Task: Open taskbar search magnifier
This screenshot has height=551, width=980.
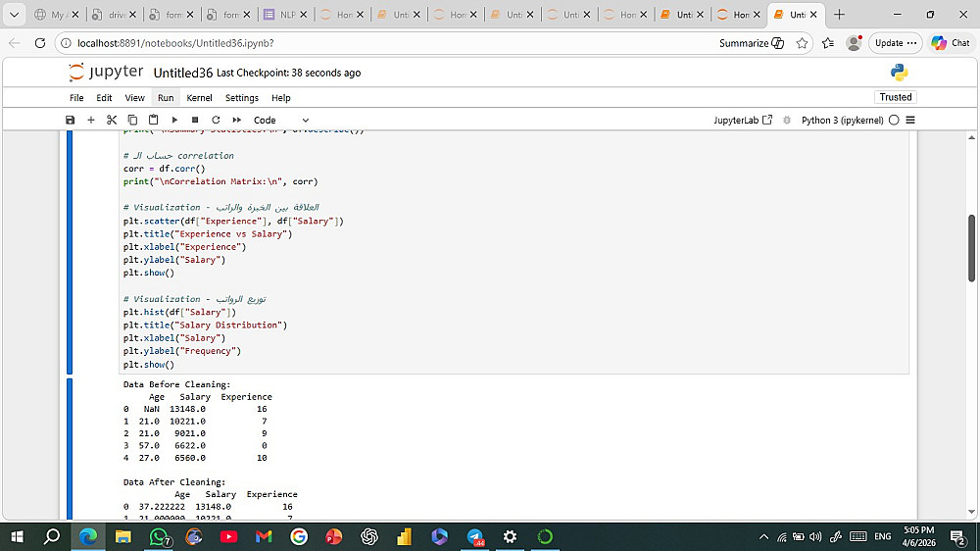Action: pos(52,536)
